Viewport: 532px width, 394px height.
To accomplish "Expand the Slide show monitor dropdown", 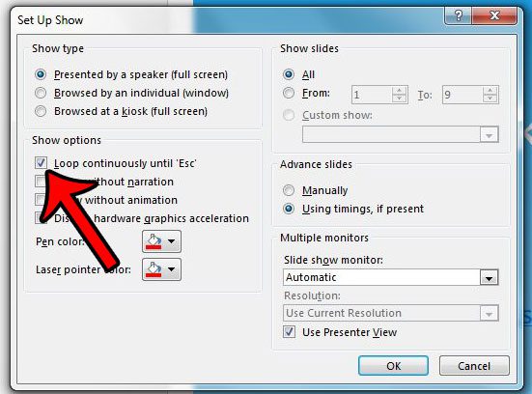I will pos(489,278).
